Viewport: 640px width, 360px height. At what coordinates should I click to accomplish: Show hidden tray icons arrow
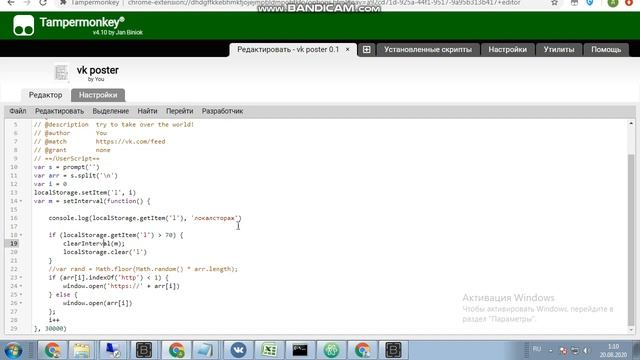[x=551, y=351]
